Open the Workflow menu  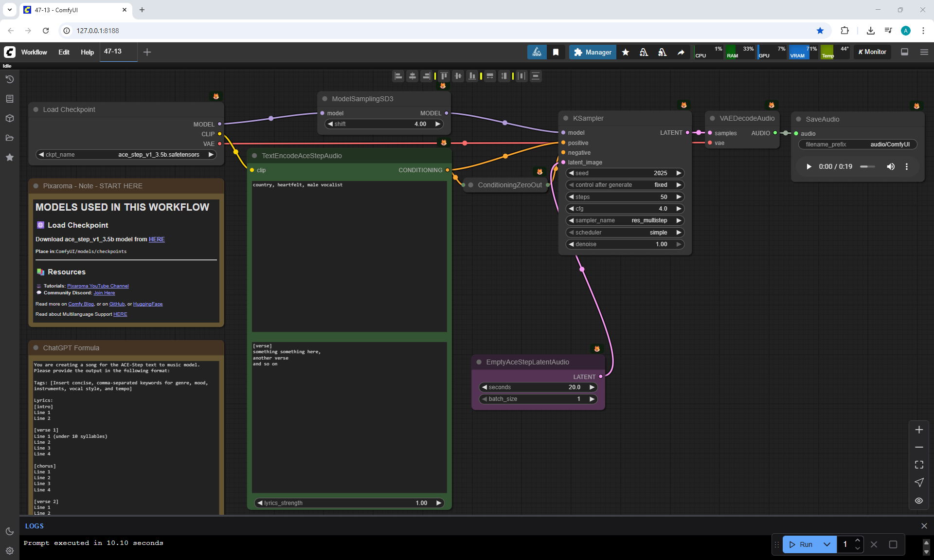tap(34, 52)
